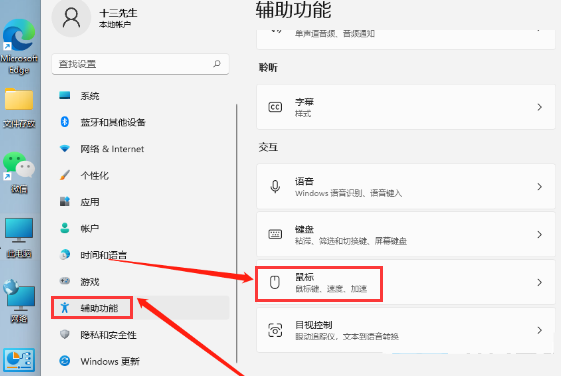Click the 帐户 person icon
The image size is (561, 376).
(65, 228)
